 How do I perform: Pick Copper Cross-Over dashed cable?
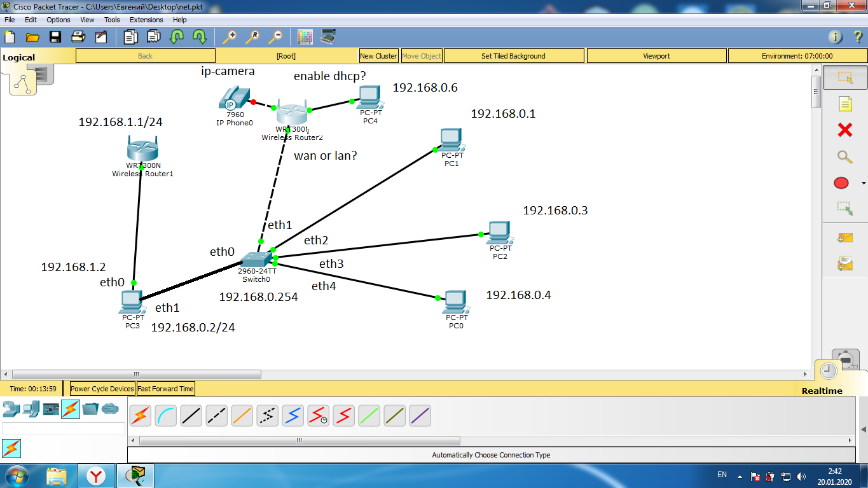[217, 416]
